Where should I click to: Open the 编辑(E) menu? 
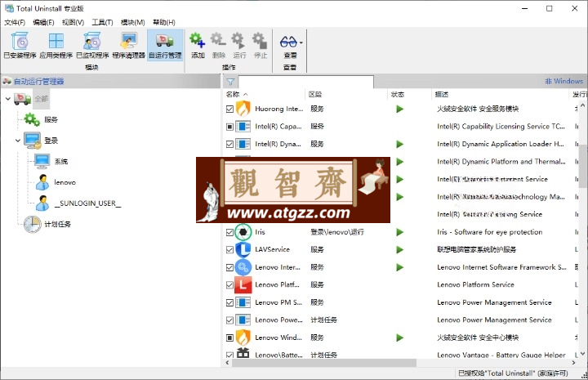[x=43, y=23]
